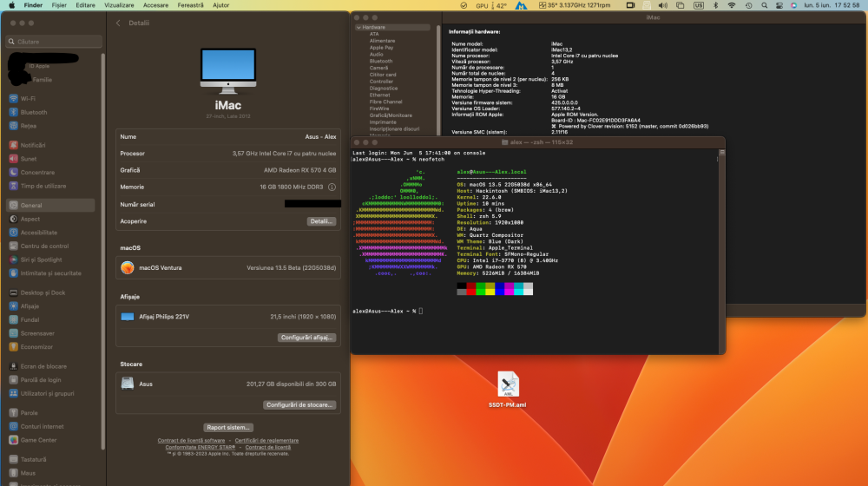Click Configurări de stocare button
The width and height of the screenshot is (868, 486).
pyautogui.click(x=299, y=405)
